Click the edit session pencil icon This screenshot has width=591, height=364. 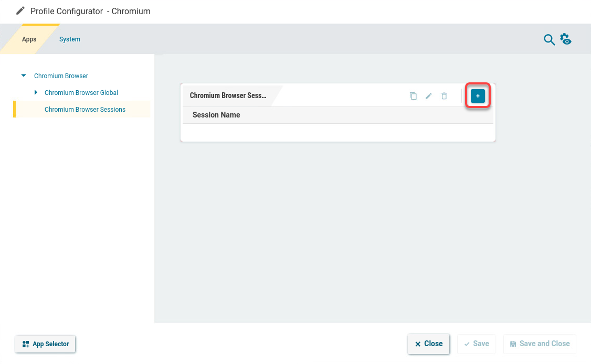[429, 96]
